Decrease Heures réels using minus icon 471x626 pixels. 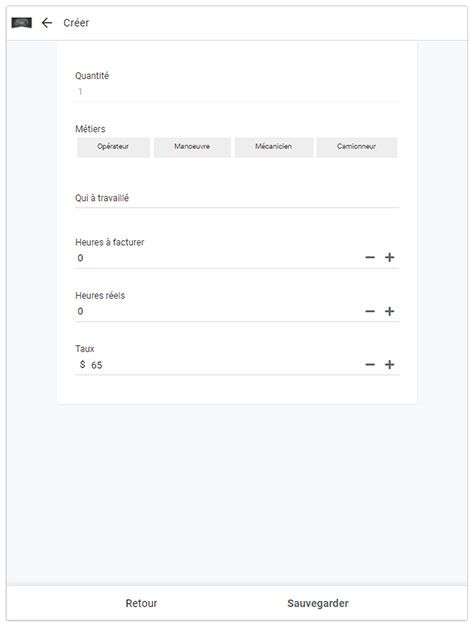[370, 311]
